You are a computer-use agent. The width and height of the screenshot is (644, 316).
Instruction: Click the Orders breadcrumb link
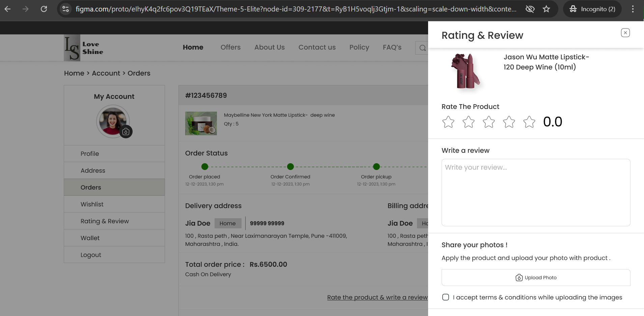(x=139, y=73)
